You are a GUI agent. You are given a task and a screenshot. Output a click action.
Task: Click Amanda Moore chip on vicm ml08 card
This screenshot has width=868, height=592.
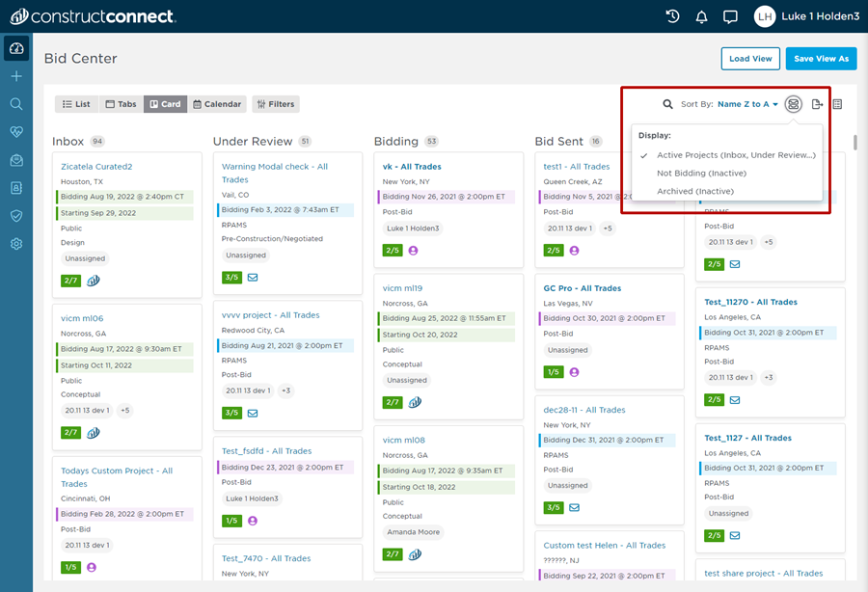click(413, 531)
